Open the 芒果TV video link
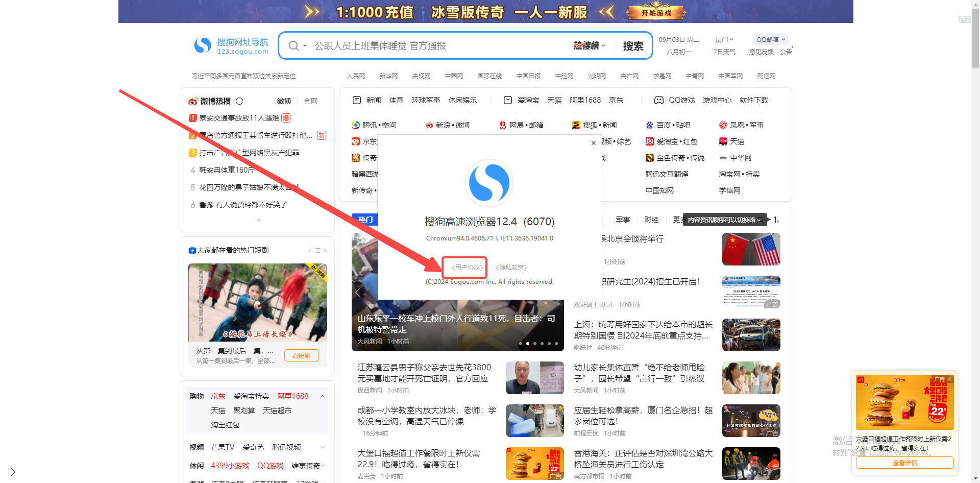This screenshot has width=980, height=483. coord(223,447)
